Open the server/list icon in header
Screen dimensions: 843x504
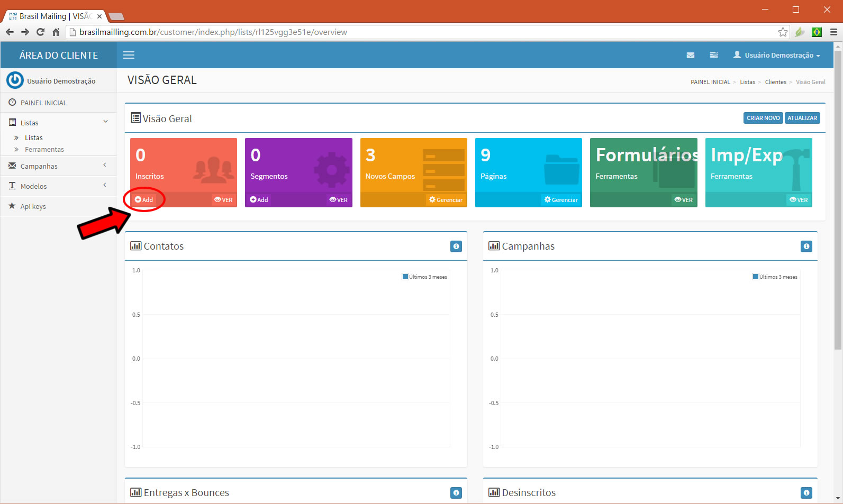pos(714,55)
